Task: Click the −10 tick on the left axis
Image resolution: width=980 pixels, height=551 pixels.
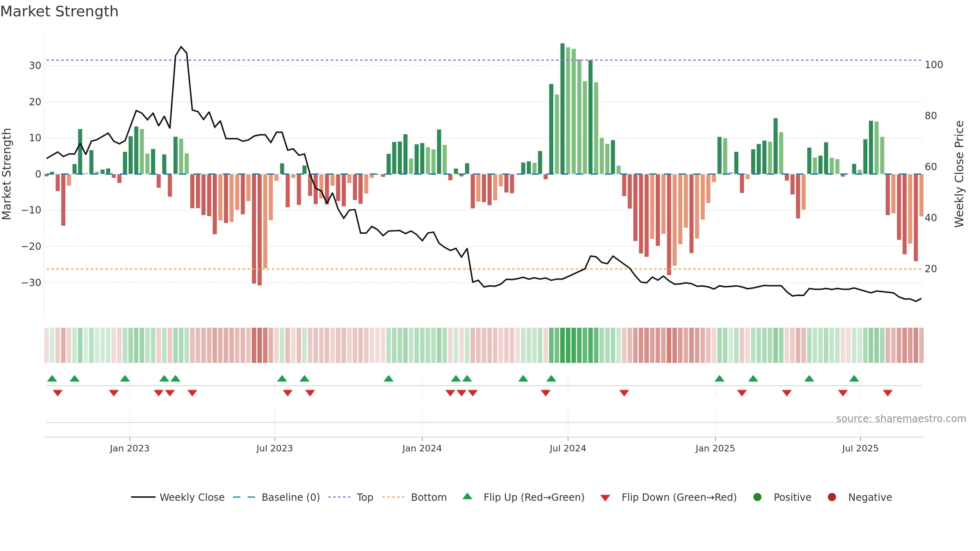Action: pyautogui.click(x=31, y=210)
